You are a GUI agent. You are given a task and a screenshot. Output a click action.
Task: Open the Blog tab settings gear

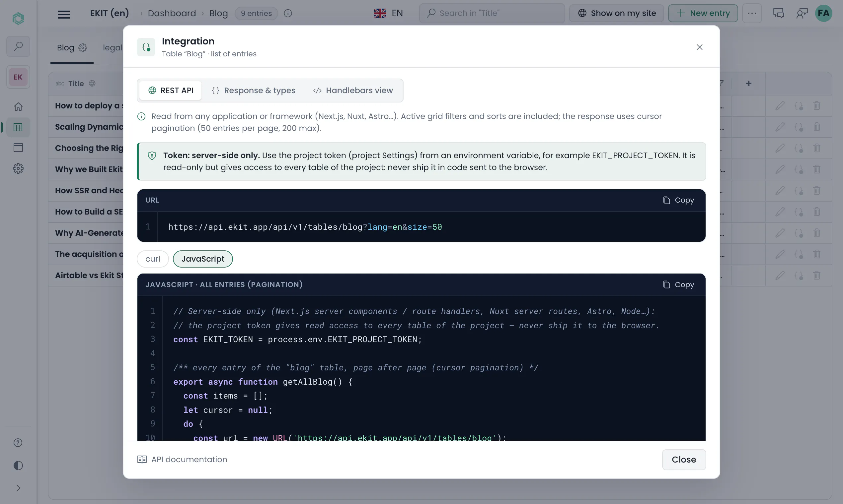(x=83, y=47)
